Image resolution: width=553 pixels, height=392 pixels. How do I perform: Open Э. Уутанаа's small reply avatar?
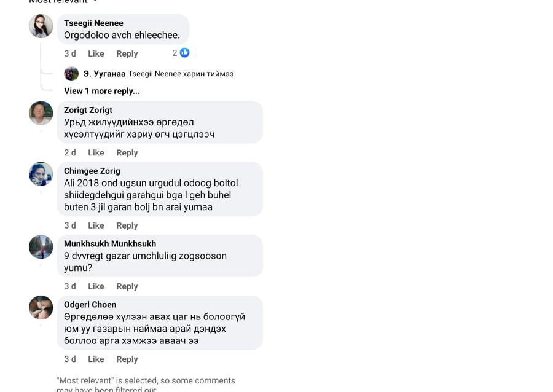click(x=71, y=74)
